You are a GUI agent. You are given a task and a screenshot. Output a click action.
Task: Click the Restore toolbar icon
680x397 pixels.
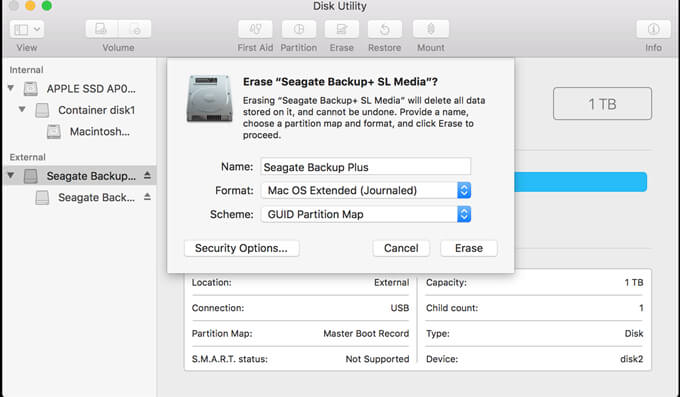[385, 29]
